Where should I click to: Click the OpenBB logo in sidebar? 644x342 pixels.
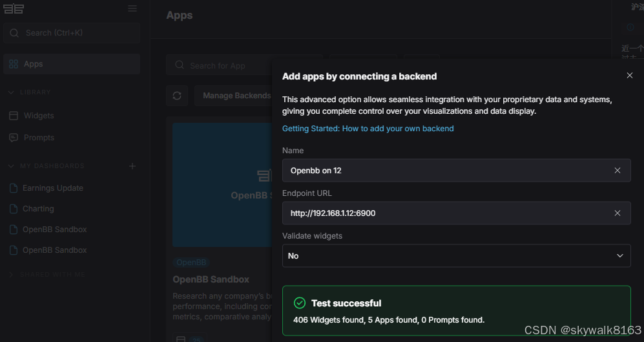(x=14, y=8)
